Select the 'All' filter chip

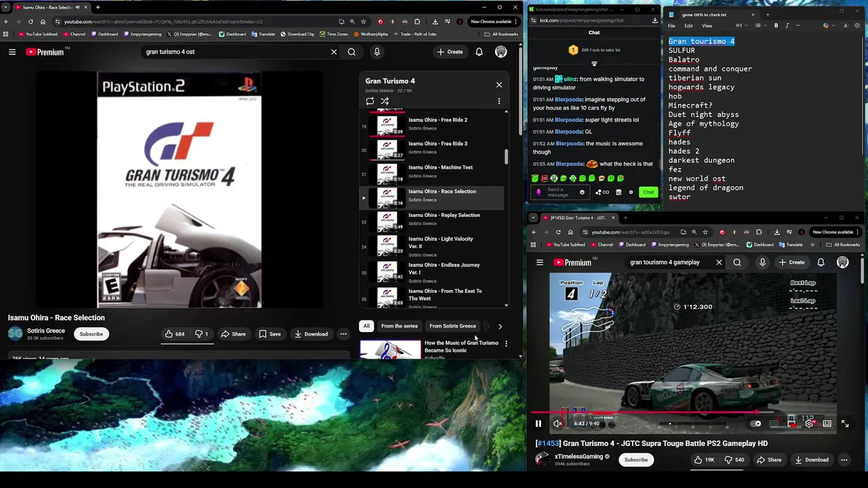pos(366,326)
